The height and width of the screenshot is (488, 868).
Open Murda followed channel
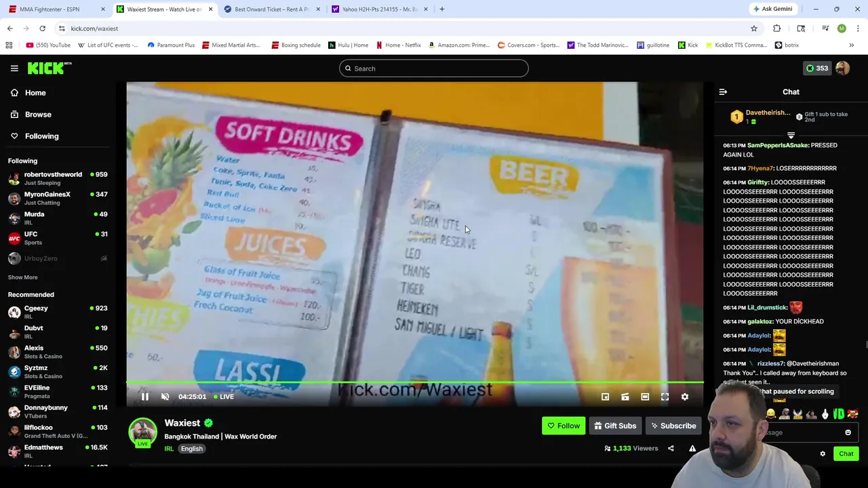[58, 218]
